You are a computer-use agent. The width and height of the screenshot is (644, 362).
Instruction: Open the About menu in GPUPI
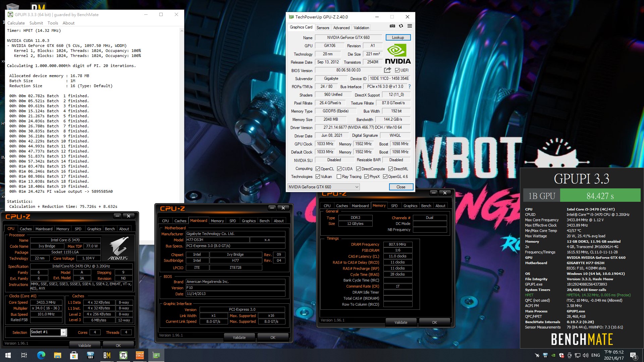coord(68,23)
